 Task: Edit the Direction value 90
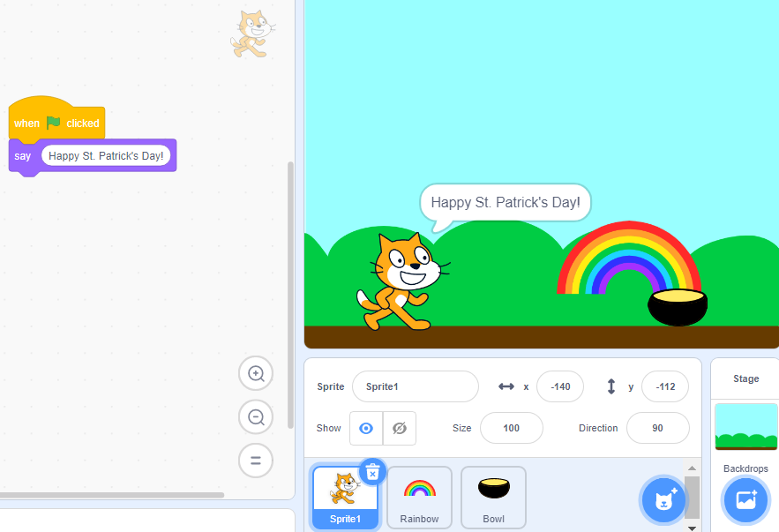(658, 428)
